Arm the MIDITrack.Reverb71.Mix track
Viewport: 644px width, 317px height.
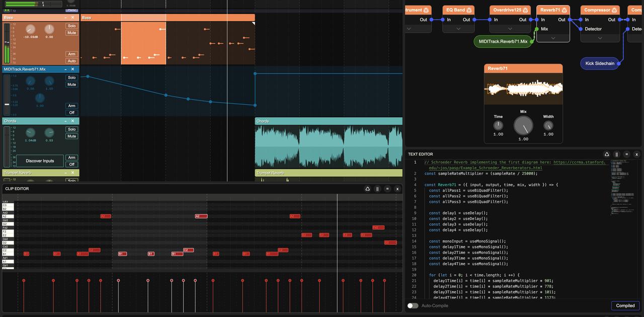point(71,106)
